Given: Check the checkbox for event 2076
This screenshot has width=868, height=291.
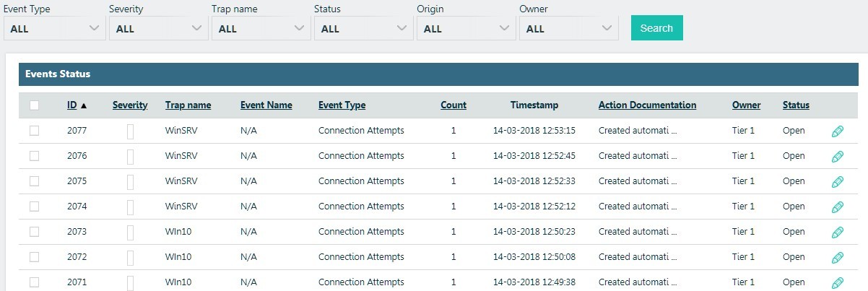Looking at the screenshot, I should click(x=34, y=156).
